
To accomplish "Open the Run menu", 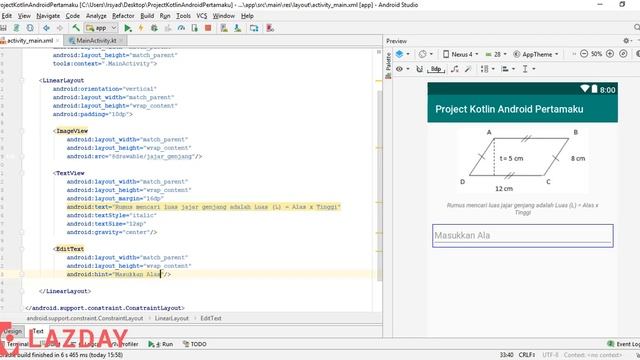I will coord(165,16).
